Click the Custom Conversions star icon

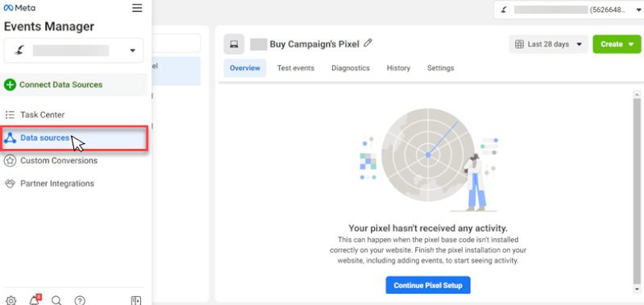point(10,161)
